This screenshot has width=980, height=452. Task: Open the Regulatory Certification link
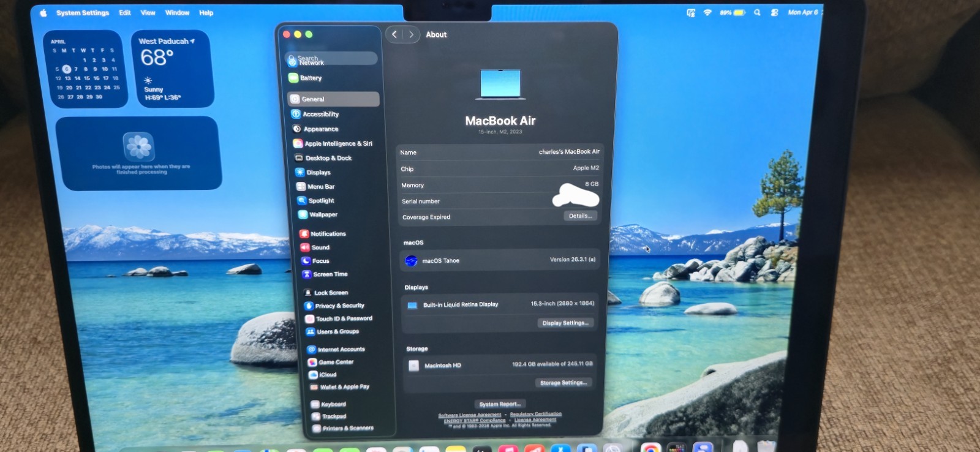(x=536, y=415)
